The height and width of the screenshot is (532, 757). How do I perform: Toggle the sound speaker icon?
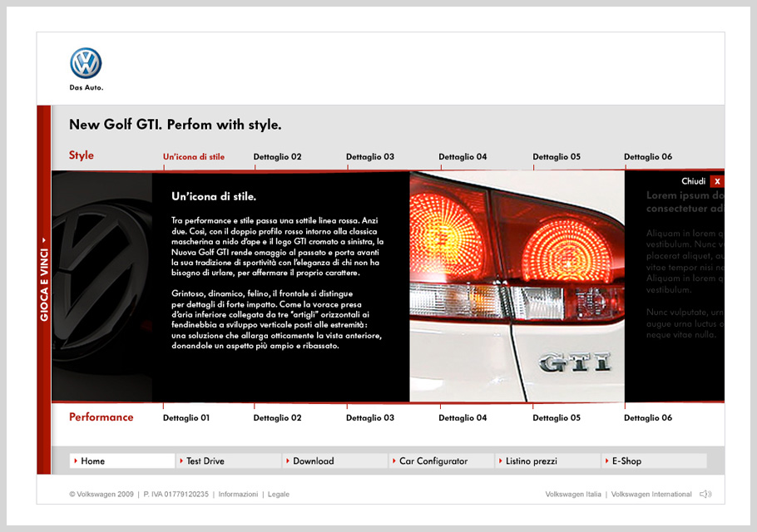click(705, 494)
